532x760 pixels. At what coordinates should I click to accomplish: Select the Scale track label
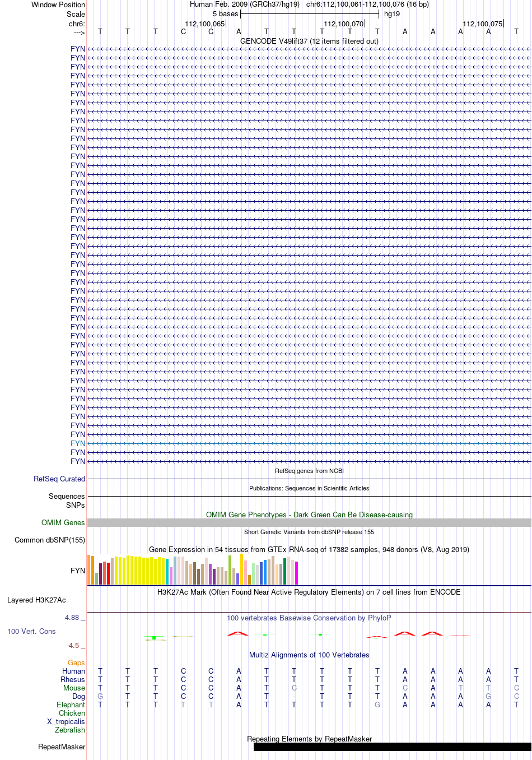(76, 14)
